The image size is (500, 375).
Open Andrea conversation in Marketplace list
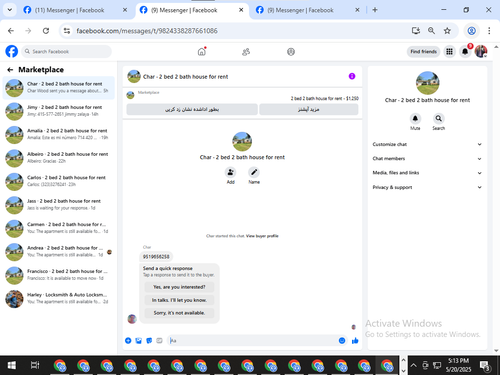[x=59, y=252]
